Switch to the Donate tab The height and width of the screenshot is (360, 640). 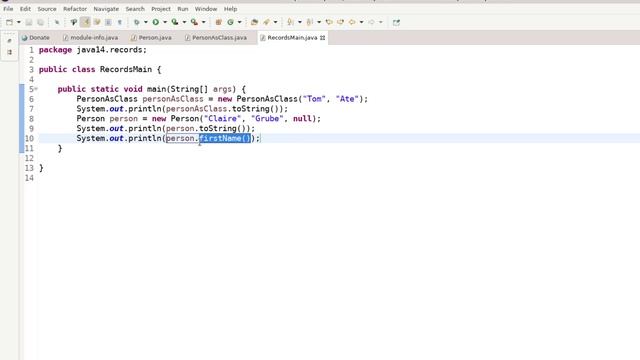[36, 38]
